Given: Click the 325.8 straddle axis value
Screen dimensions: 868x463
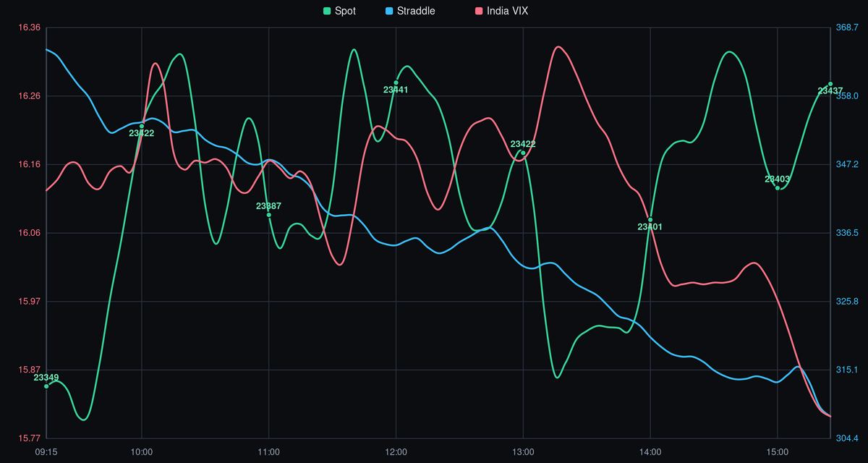Looking at the screenshot, I should point(847,301).
